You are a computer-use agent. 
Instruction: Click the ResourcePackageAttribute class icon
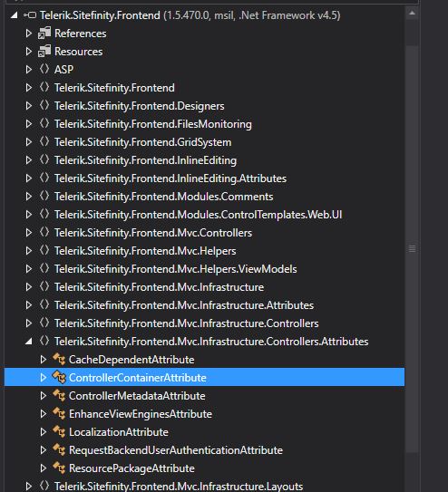[59, 468]
